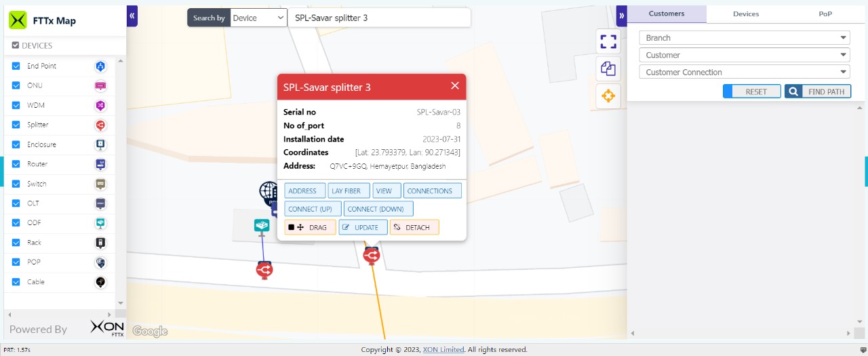Click the copy layers map icon
This screenshot has height=356, width=868.
(608, 68)
